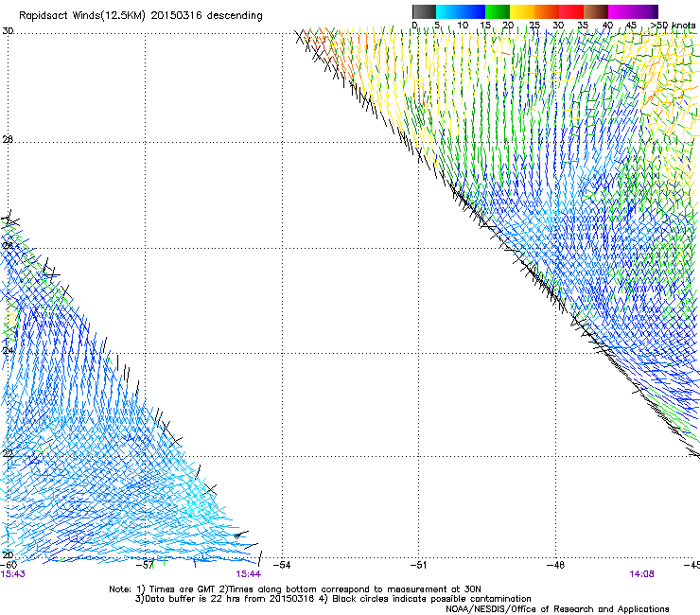Click the legend label 40

click(x=607, y=26)
